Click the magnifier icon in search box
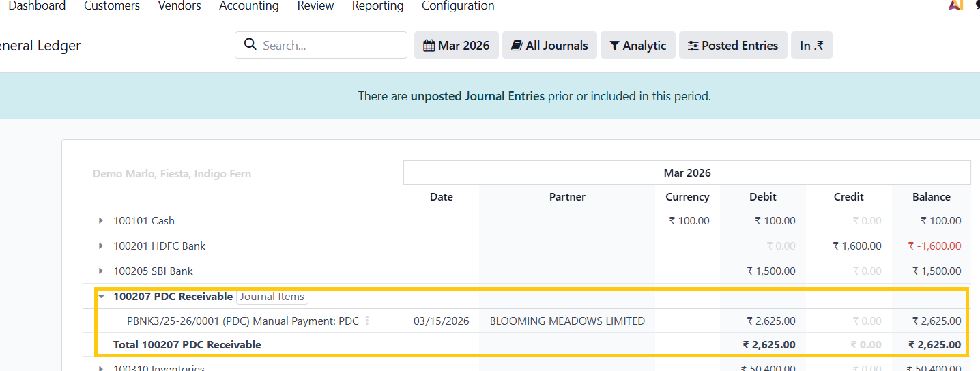 point(250,46)
